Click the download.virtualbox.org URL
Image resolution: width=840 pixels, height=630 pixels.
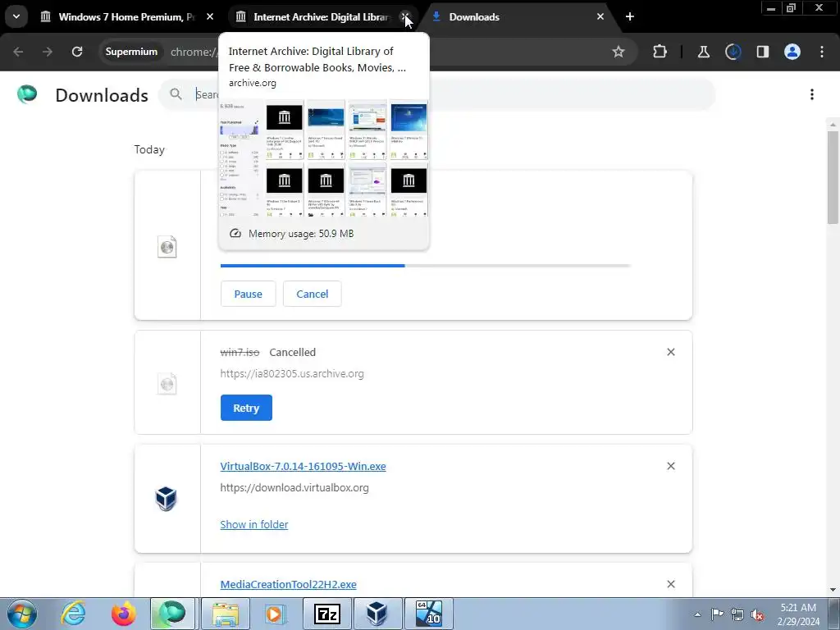pos(294,487)
